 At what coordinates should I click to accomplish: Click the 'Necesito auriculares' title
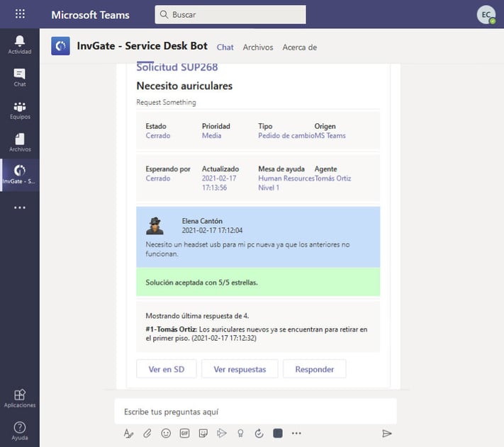coord(184,86)
